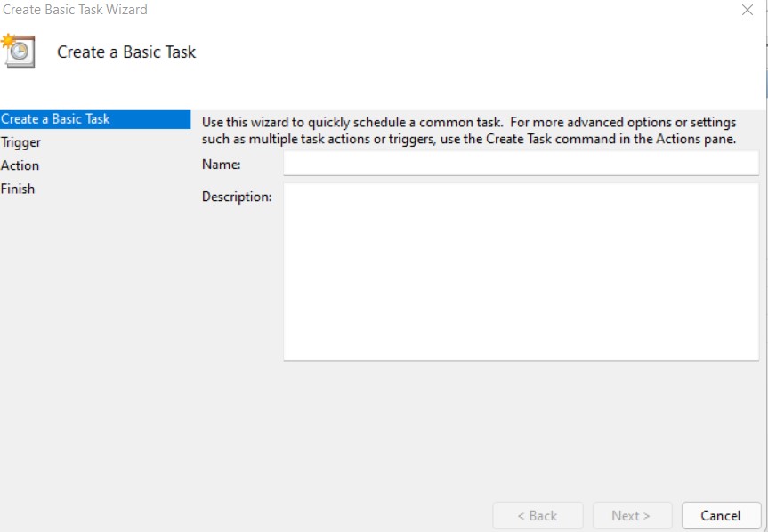Screen dimensions: 768x532
Task: Click the Create Basic Task Wizard title bar text
Action: (x=76, y=10)
